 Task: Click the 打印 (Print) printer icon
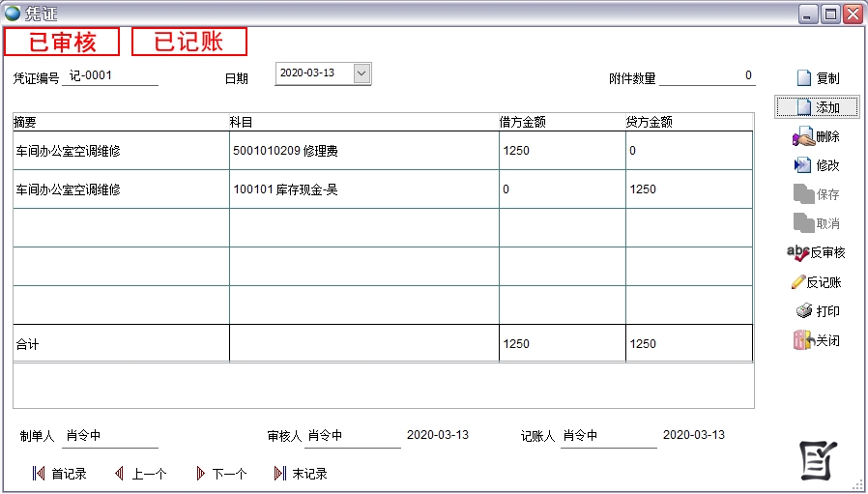click(803, 311)
